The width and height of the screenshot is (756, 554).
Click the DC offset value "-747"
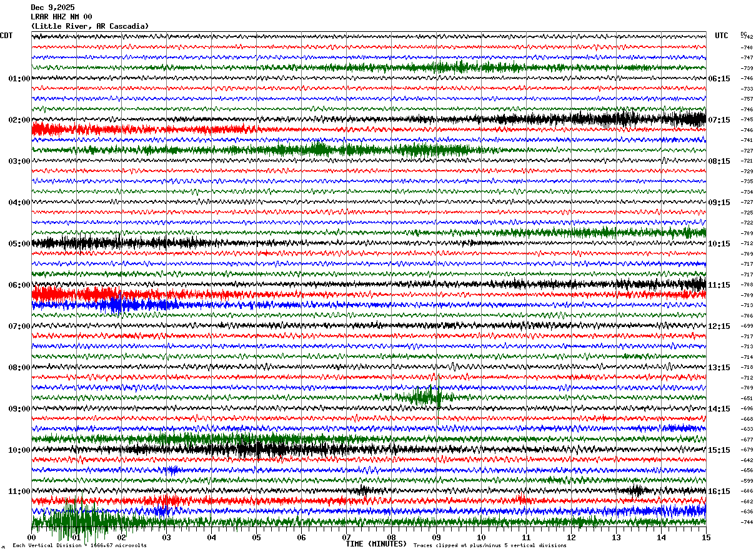[747, 58]
